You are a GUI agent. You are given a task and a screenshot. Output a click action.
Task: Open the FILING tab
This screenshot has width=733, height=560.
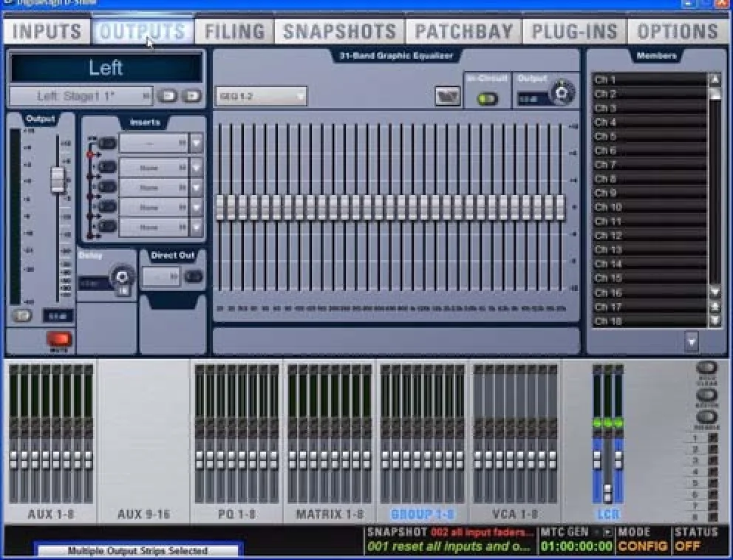point(235,31)
